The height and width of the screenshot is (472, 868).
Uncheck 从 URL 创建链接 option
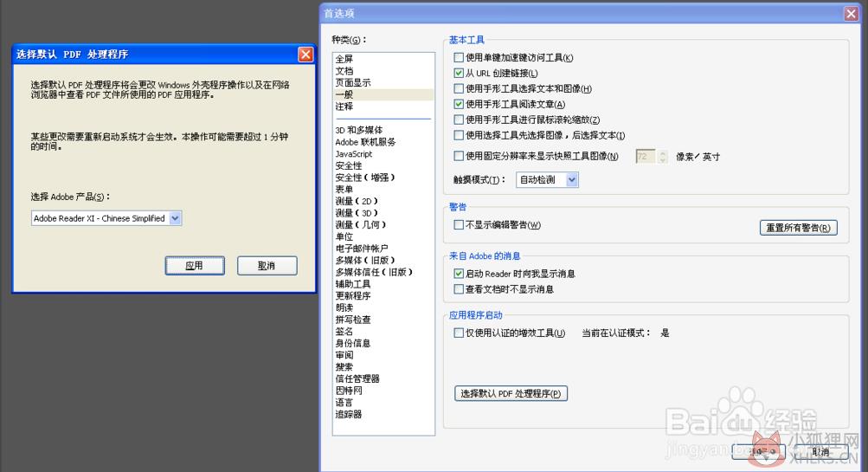[x=459, y=73]
